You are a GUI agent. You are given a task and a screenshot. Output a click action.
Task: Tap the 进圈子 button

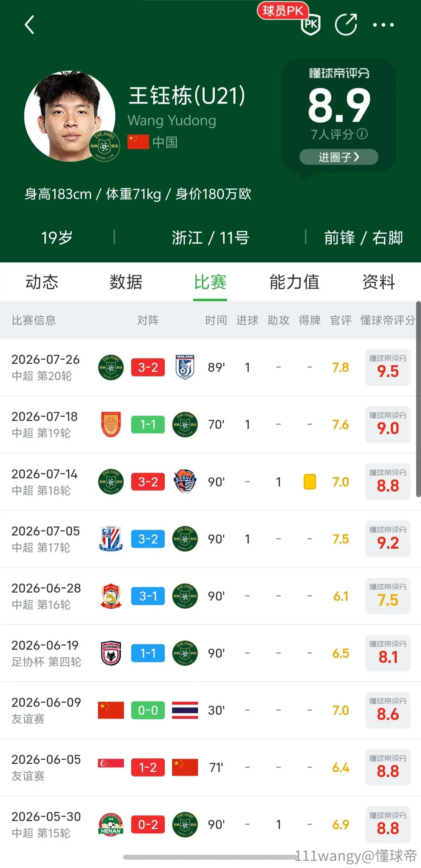point(339,157)
